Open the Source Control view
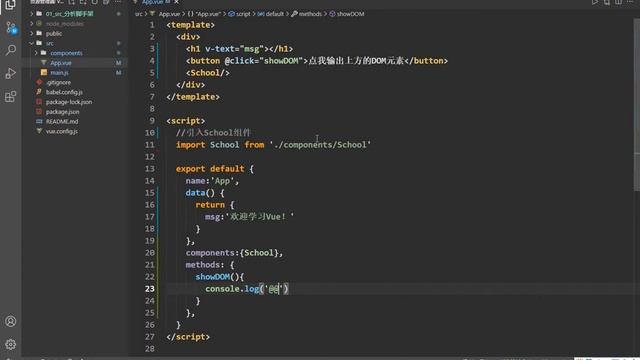The width and height of the screenshot is (640, 360). (x=11, y=28)
